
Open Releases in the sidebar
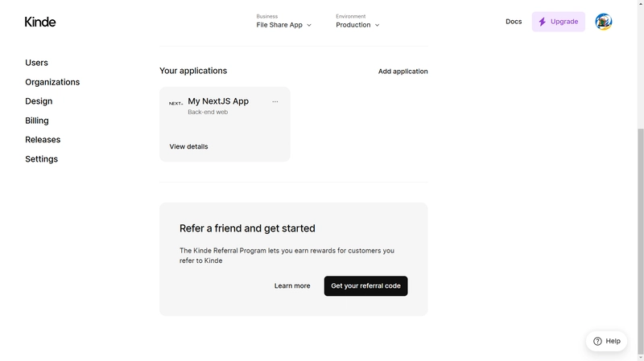(x=43, y=139)
